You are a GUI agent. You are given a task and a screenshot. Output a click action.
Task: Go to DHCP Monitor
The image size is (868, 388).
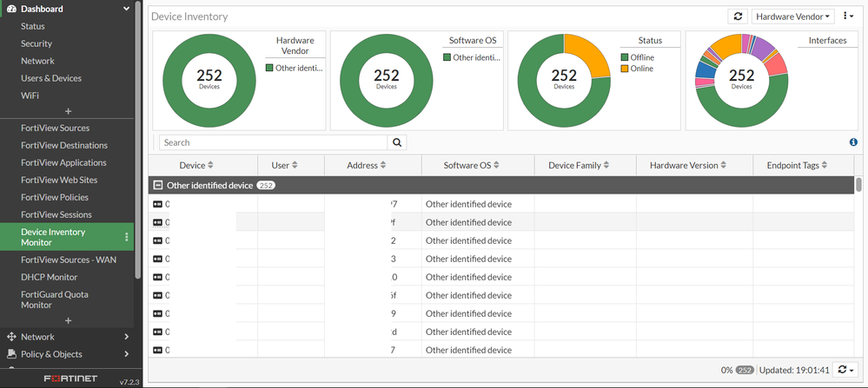click(x=50, y=277)
